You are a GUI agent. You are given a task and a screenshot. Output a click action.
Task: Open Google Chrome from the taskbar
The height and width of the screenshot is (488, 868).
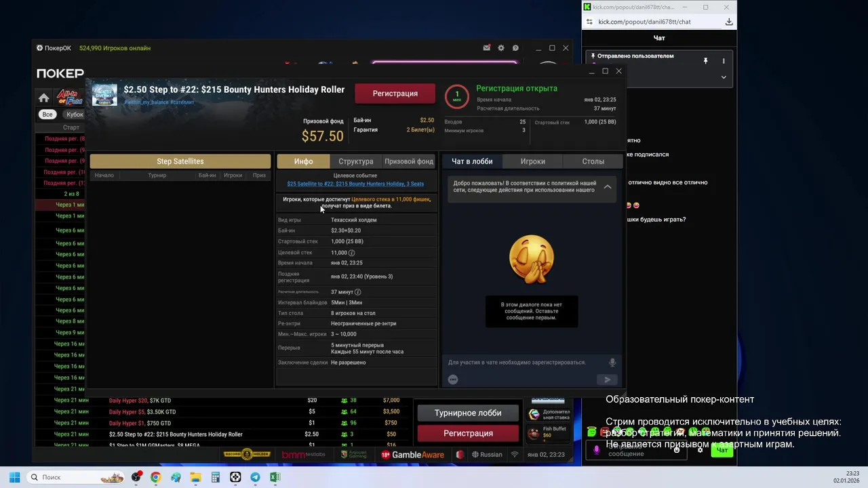(155, 477)
